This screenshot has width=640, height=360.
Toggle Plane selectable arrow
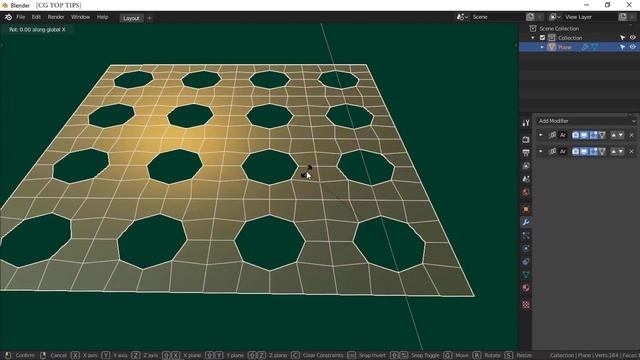622,47
